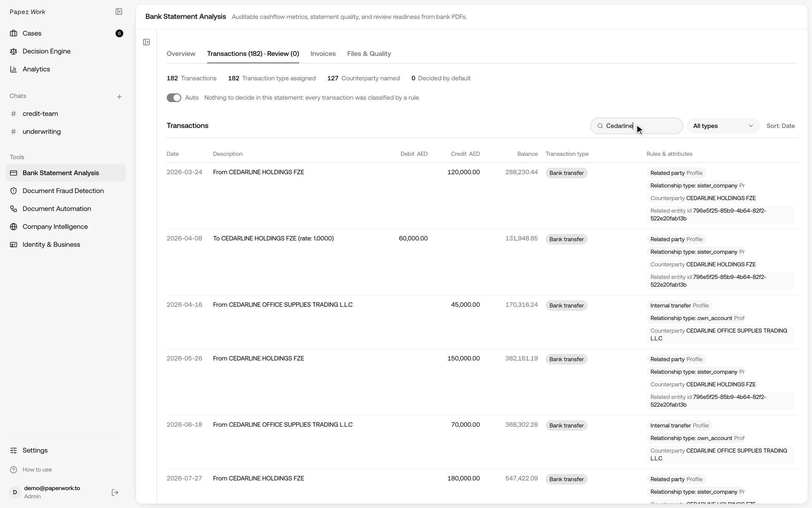Open Document Fraud Detection shield icon
Screen dimensions: 812x508
[x=14, y=191]
